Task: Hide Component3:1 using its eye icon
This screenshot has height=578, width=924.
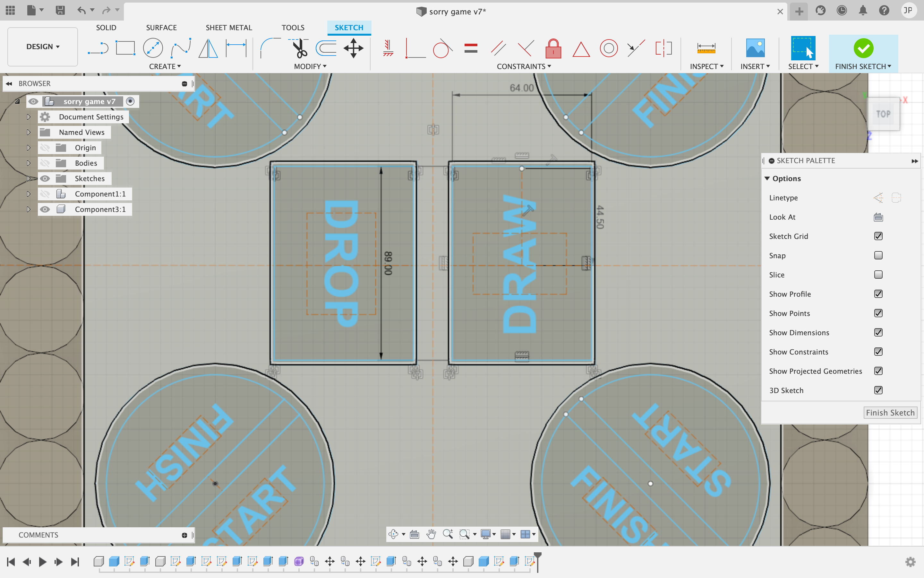Action: [x=45, y=209]
